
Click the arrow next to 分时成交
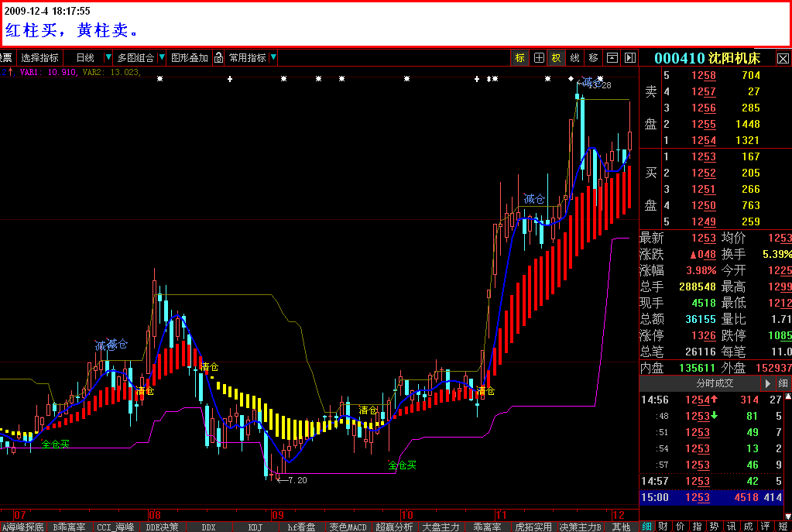[768, 383]
